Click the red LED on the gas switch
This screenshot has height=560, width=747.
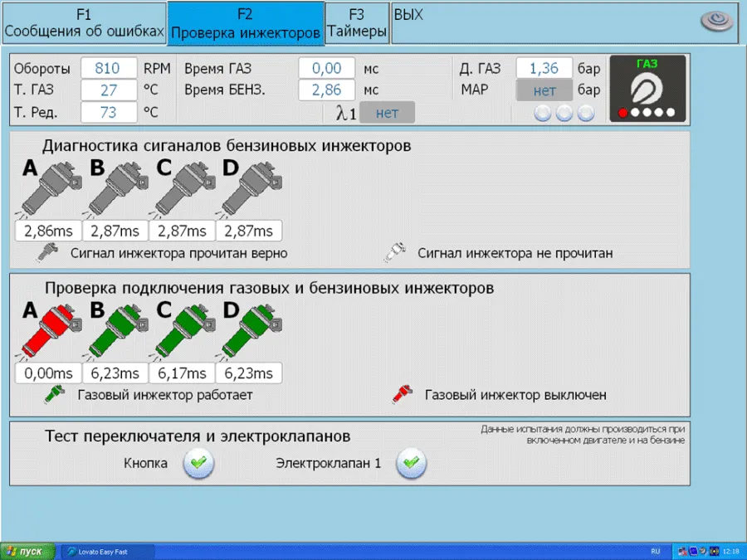click(x=622, y=113)
